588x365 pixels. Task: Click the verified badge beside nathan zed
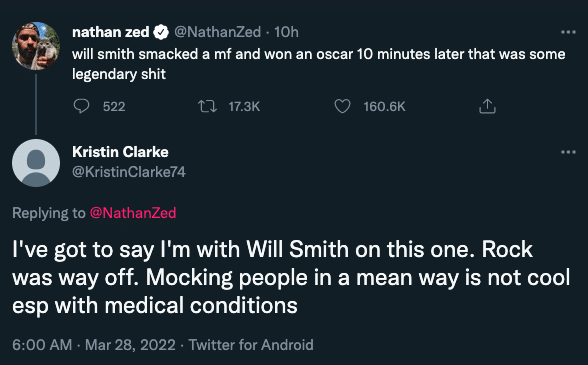tap(162, 32)
